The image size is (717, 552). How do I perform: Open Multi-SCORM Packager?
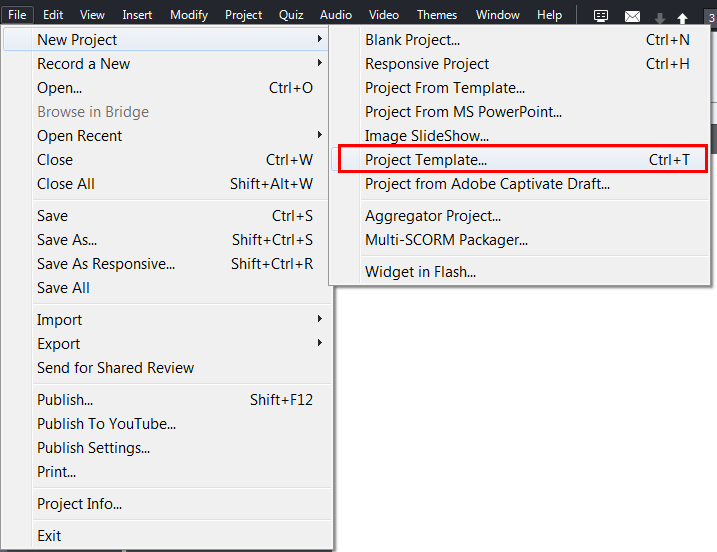[446, 240]
